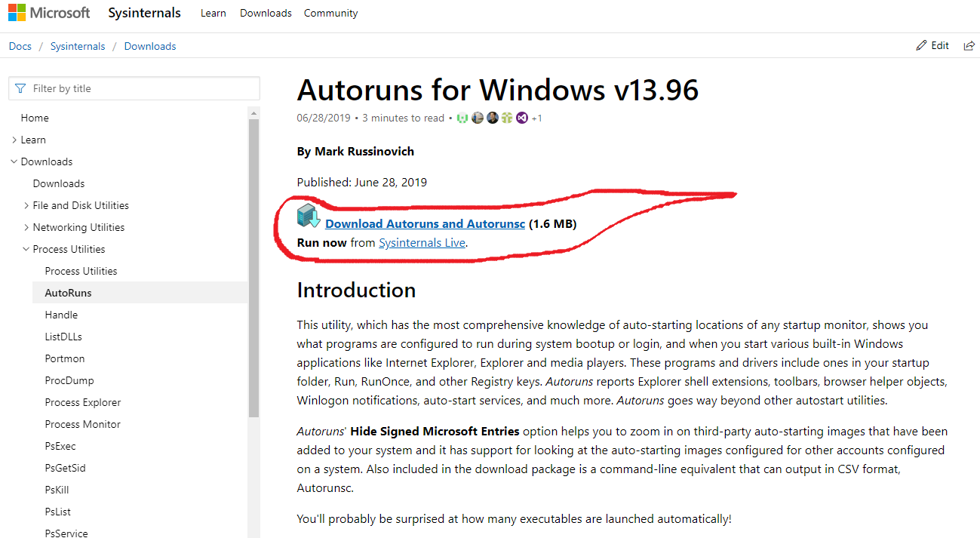Go to Docs breadcrumb
The height and width of the screenshot is (538, 980).
click(20, 46)
